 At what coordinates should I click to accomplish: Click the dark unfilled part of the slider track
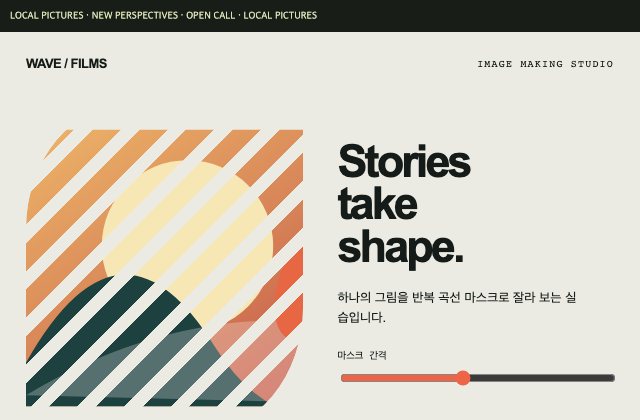pyautogui.click(x=542, y=378)
